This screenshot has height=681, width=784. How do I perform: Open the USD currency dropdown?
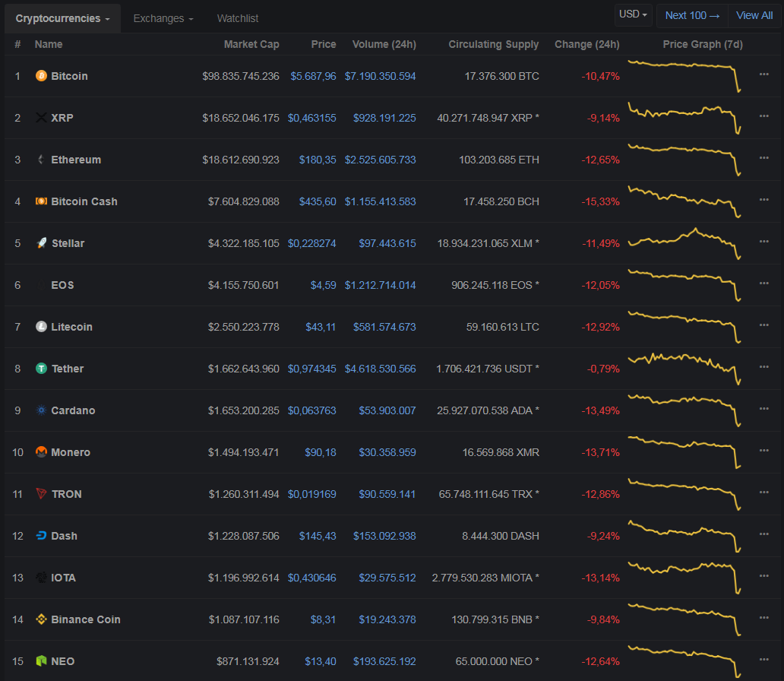point(633,14)
